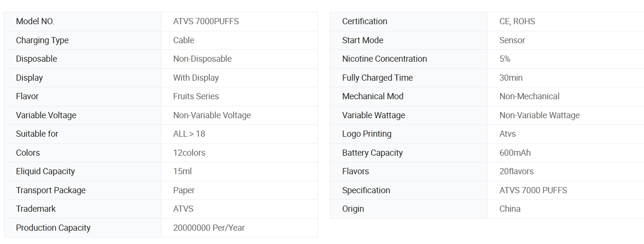This screenshot has height=244, width=644.
Task: Click the 20flavors value
Action: coord(516,171)
